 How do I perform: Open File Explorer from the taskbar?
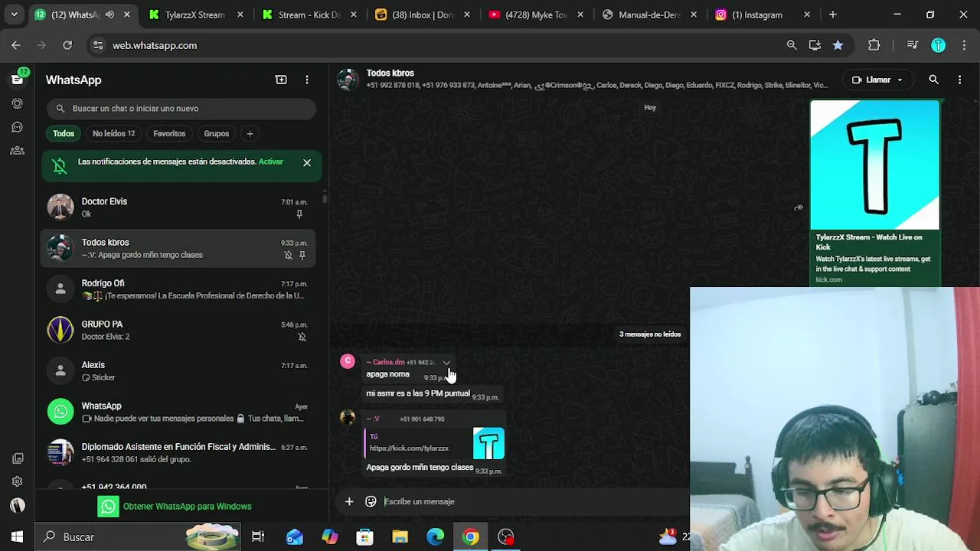pyautogui.click(x=400, y=536)
